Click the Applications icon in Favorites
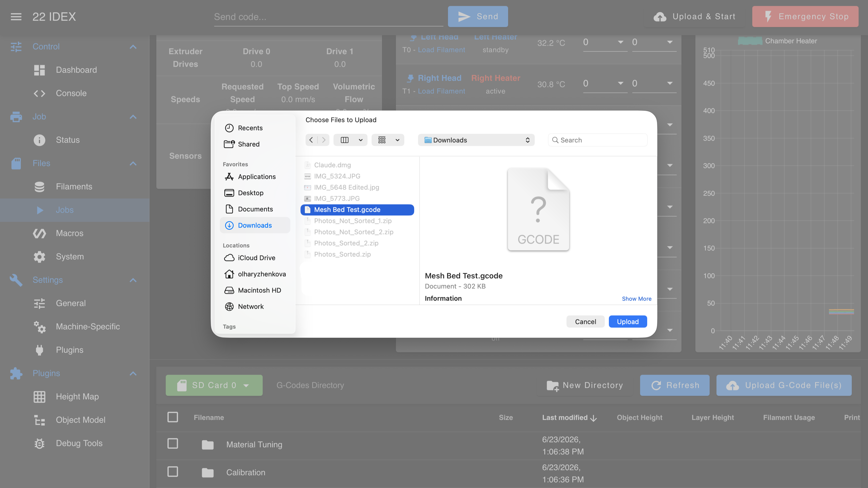 [x=229, y=177]
